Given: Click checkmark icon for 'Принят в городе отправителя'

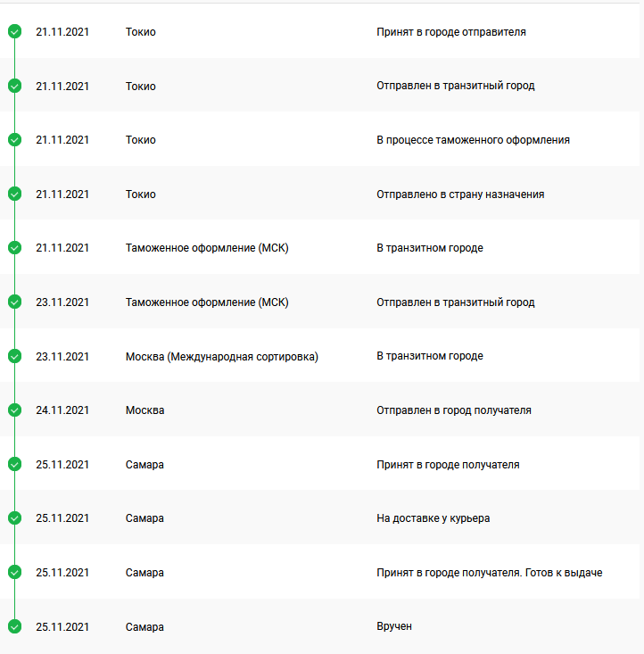Looking at the screenshot, I should tap(14, 32).
